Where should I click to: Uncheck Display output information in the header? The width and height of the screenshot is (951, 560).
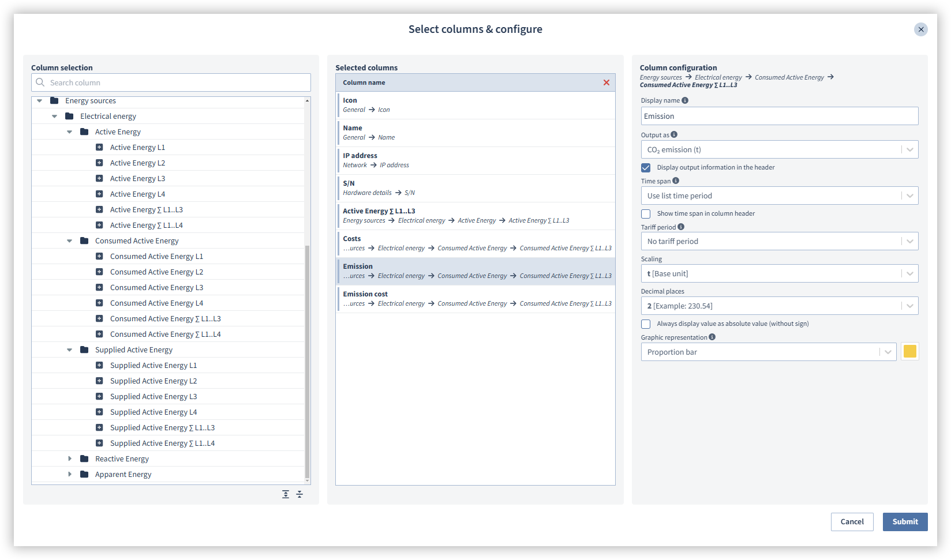tap(646, 168)
